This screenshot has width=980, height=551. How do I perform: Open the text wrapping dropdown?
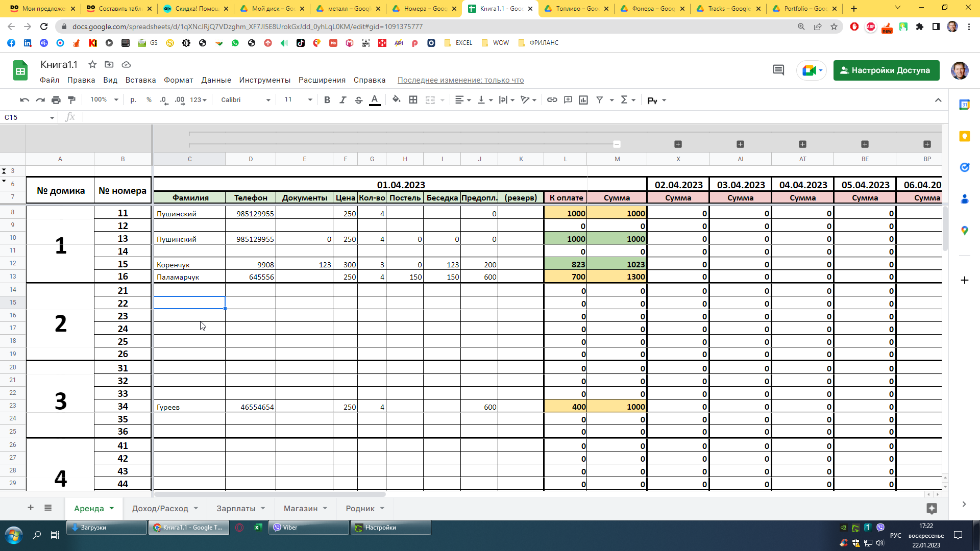click(506, 100)
